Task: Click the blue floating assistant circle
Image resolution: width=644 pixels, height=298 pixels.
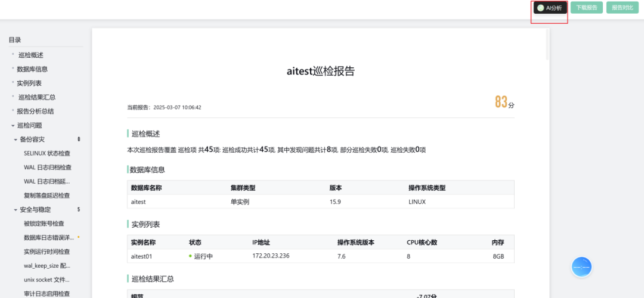Action: (581, 267)
